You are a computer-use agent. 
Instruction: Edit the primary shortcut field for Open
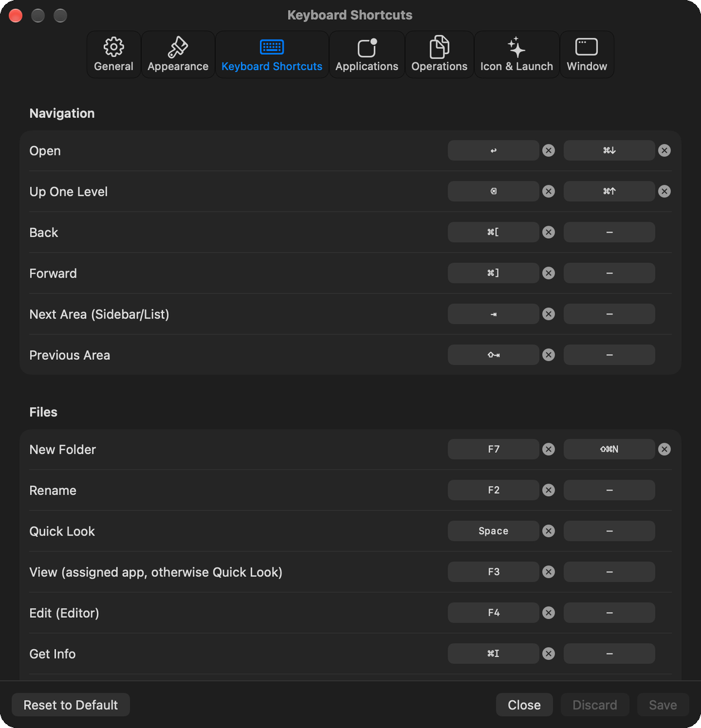493,150
